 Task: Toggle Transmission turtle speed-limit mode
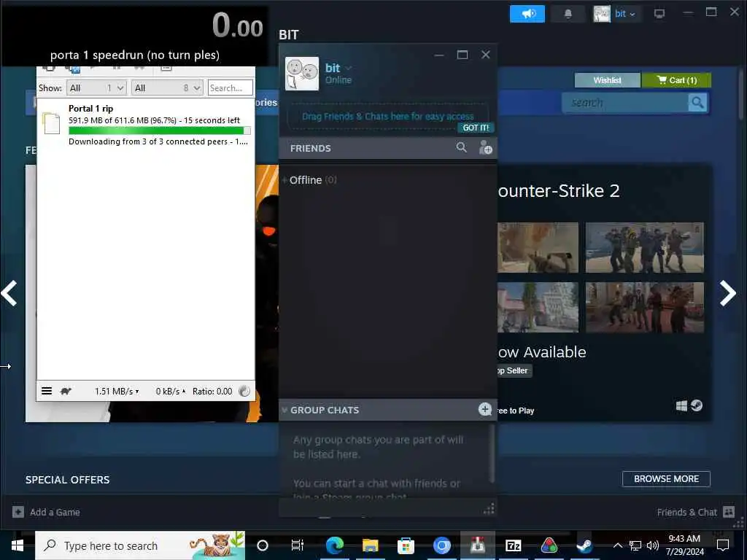pos(66,391)
